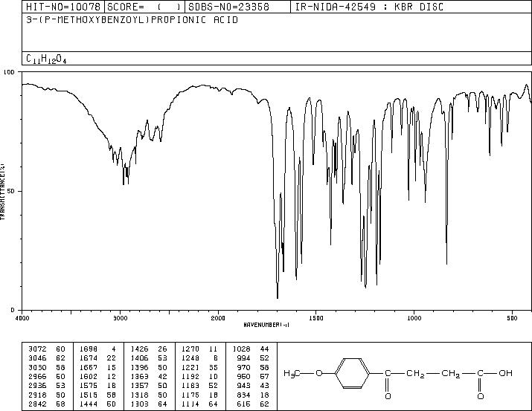
Task: Click the 0 label at transmittance axis bottom
Action: 13,310
